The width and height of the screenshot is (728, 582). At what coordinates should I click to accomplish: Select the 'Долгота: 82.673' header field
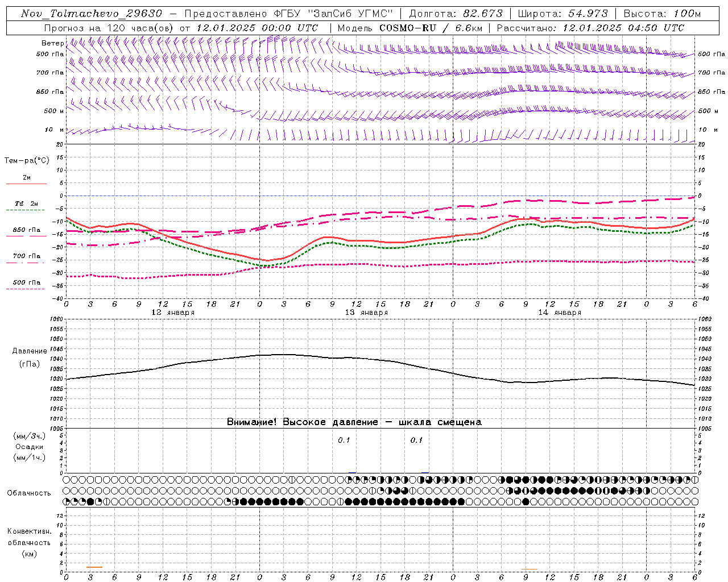(456, 14)
